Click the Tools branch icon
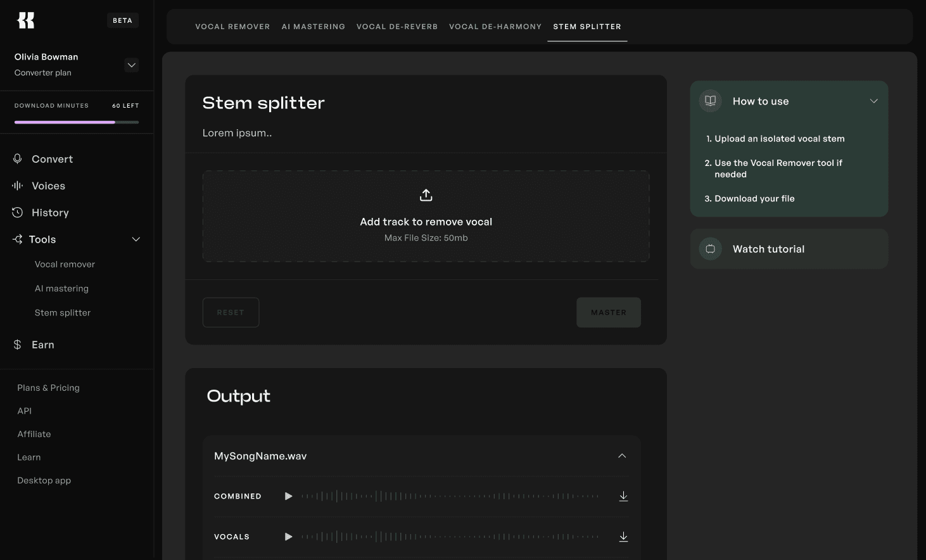This screenshot has height=560, width=926. tap(18, 239)
